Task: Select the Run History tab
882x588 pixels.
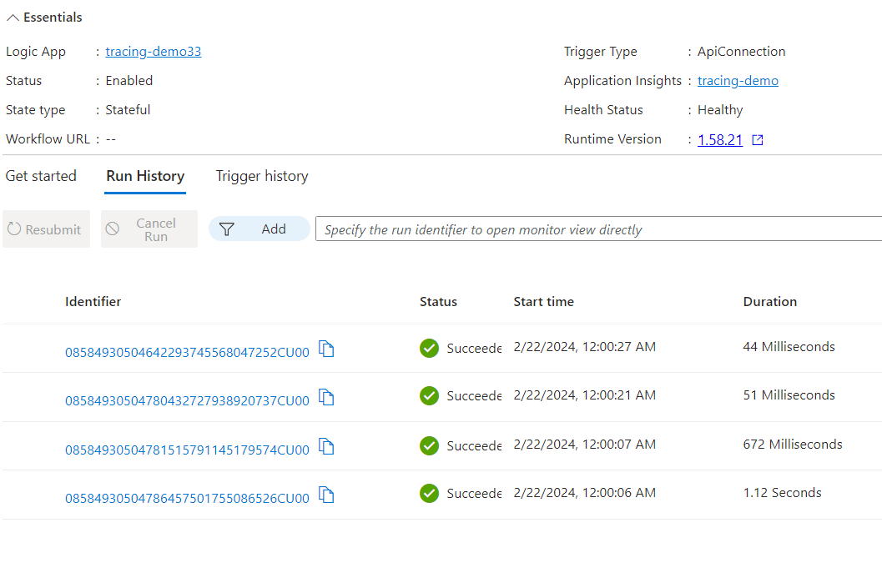Action: (x=145, y=176)
